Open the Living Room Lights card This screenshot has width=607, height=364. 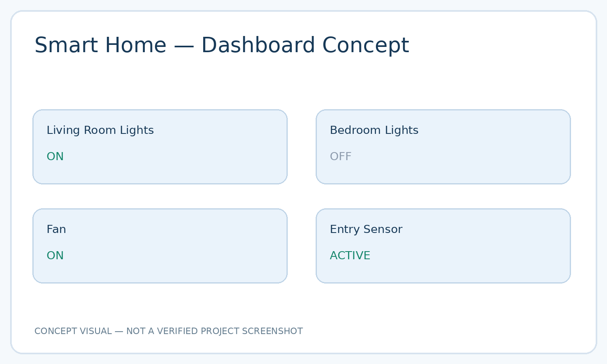coord(160,147)
